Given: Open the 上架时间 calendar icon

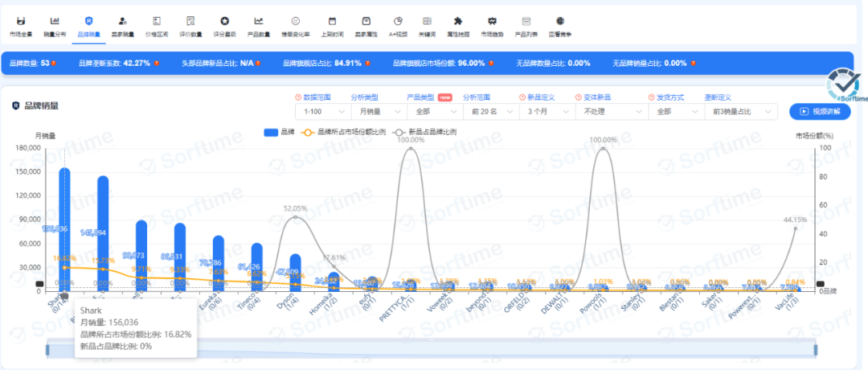Looking at the screenshot, I should [332, 22].
